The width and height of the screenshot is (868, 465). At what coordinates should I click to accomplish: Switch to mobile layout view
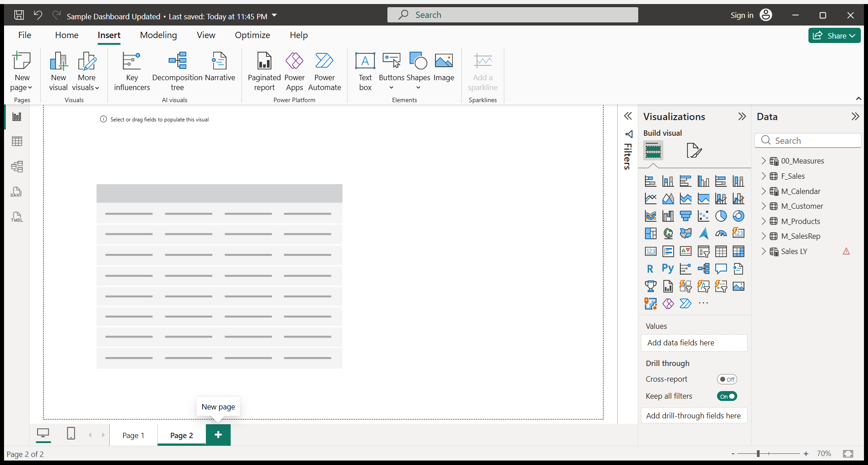[x=71, y=434]
